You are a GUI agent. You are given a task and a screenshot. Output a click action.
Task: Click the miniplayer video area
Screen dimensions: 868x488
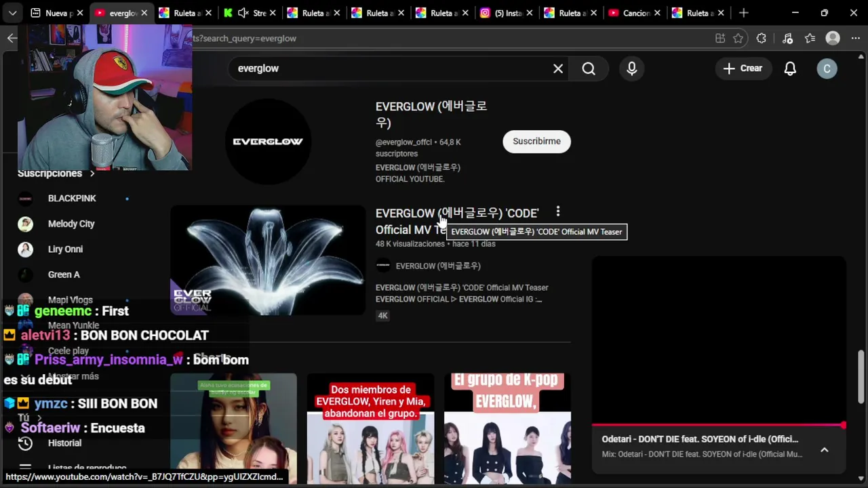click(719, 341)
